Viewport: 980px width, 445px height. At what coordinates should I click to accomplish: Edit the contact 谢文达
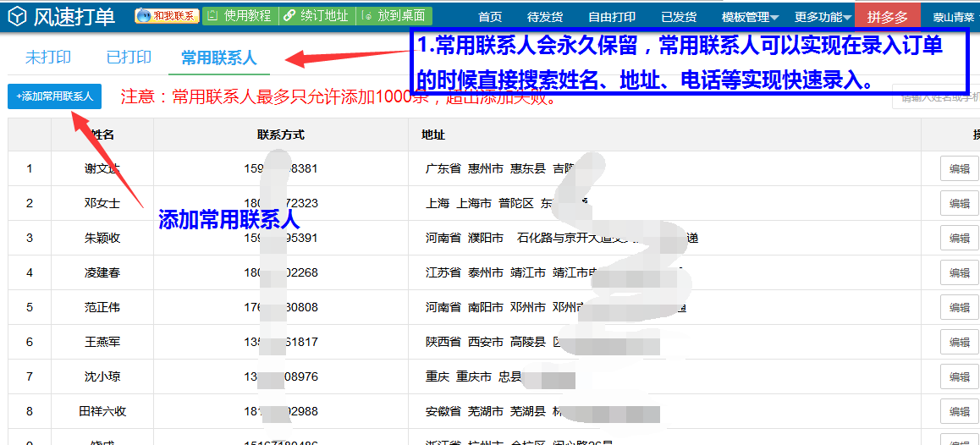[960, 168]
